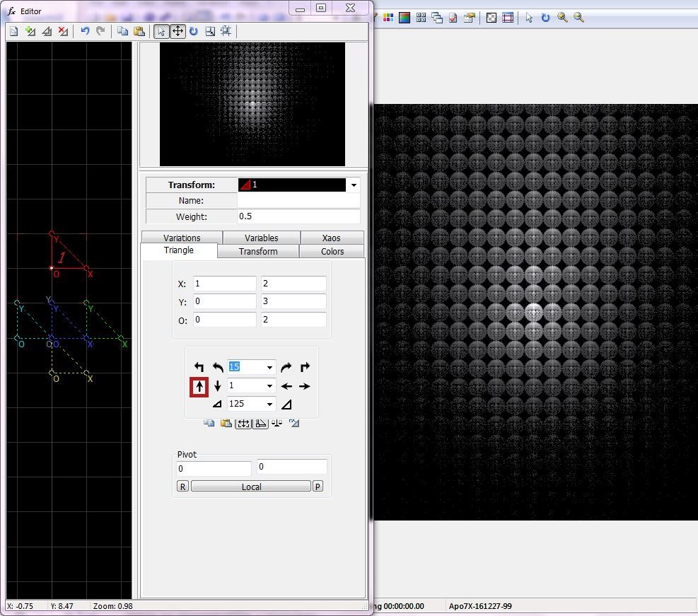Toggle the move mode cross-arrows tool

(x=178, y=31)
